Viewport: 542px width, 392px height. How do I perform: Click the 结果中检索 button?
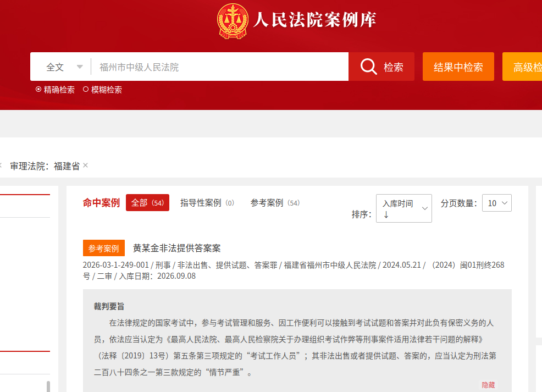(x=458, y=67)
